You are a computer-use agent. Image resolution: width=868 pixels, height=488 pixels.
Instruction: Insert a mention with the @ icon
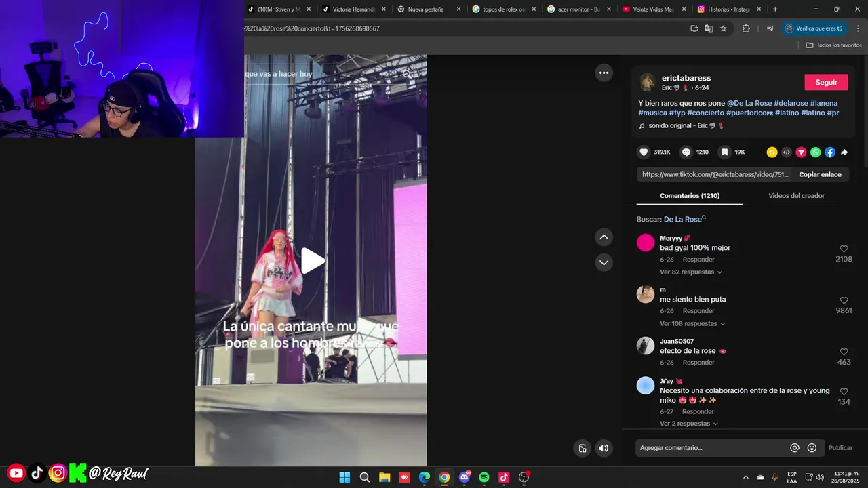(x=795, y=448)
